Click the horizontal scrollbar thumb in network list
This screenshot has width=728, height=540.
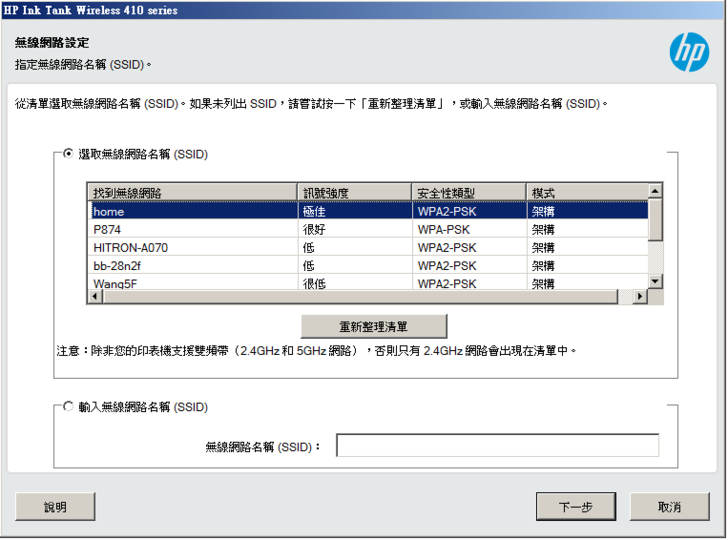tap(360, 296)
